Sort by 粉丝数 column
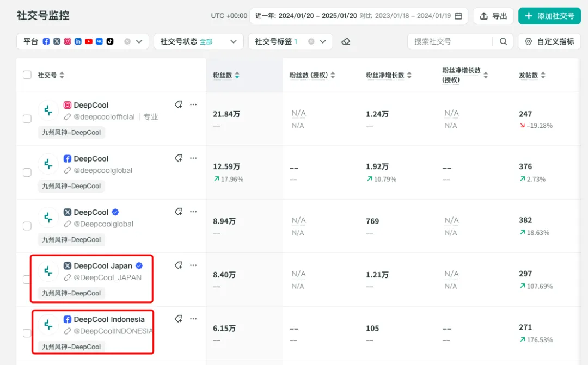 pos(237,75)
